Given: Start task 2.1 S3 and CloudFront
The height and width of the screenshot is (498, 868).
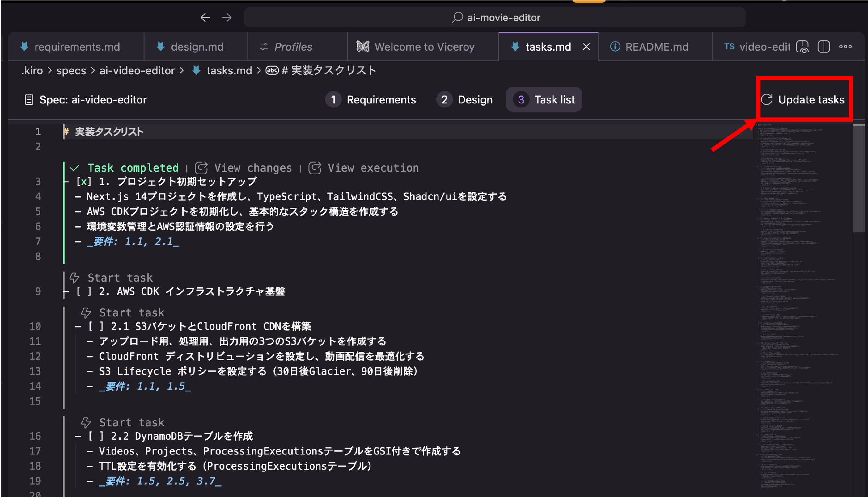Looking at the screenshot, I should (x=131, y=313).
